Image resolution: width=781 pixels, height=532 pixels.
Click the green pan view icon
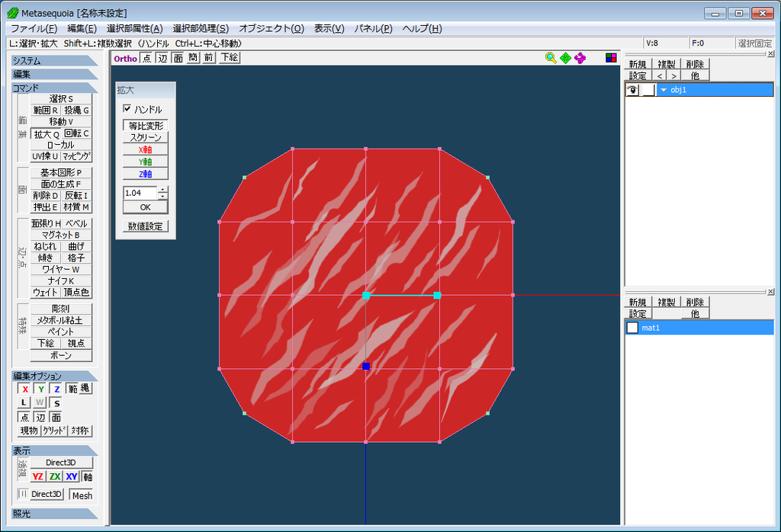(565, 58)
